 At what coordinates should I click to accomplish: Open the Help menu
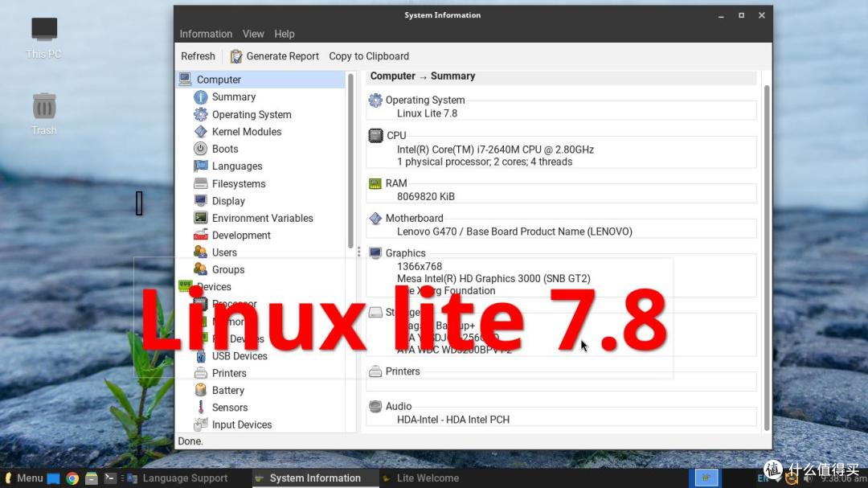point(285,34)
